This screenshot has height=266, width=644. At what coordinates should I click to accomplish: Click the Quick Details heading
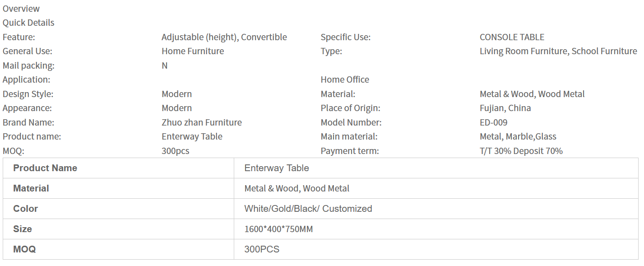[x=28, y=23]
